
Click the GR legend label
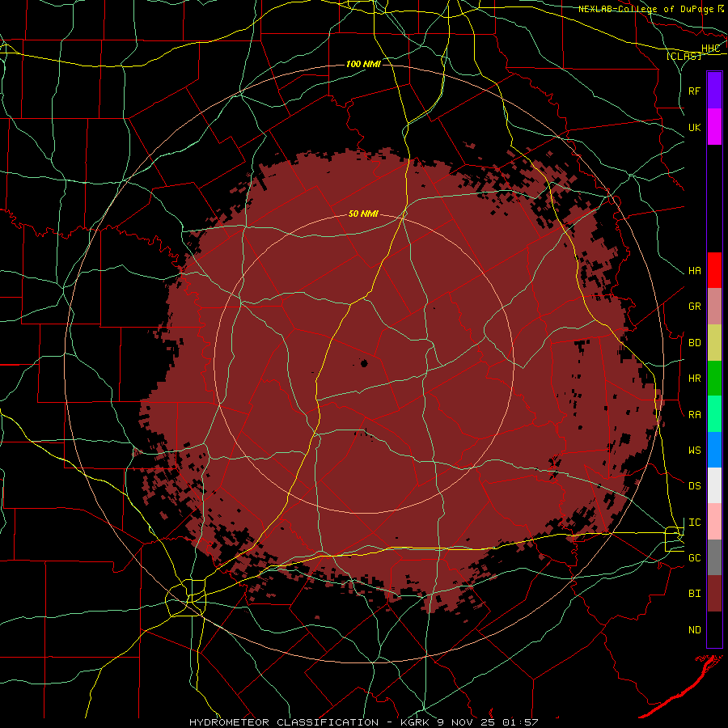695,307
